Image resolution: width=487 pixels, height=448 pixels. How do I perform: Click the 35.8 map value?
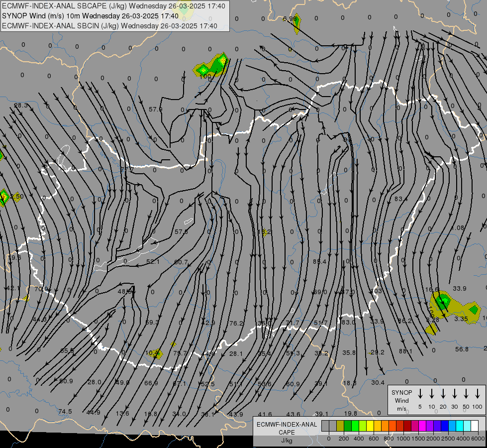pyautogui.click(x=349, y=352)
